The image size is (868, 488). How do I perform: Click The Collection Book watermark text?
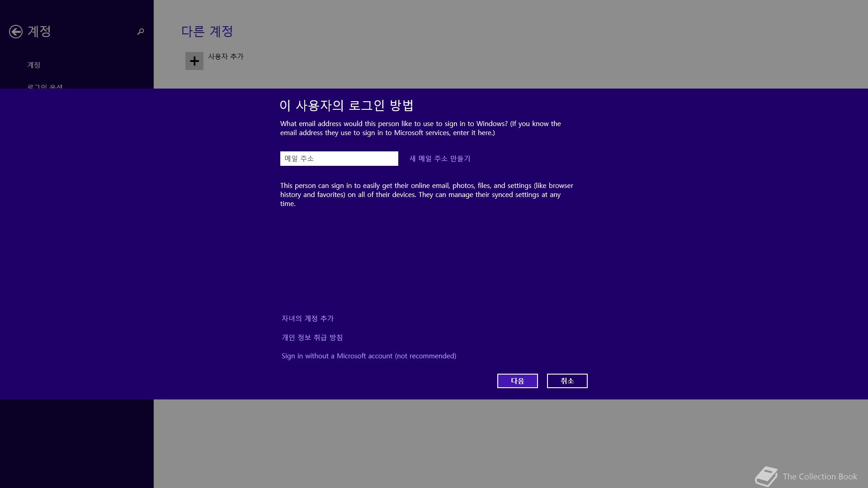(820, 477)
